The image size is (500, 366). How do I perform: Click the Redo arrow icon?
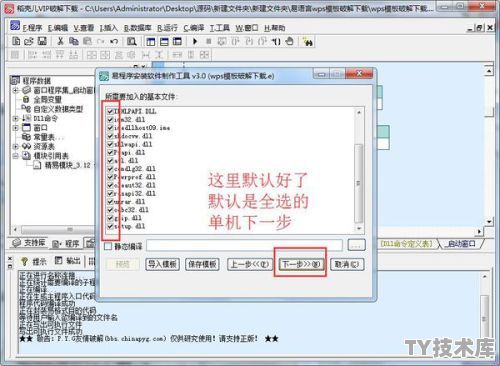100,41
